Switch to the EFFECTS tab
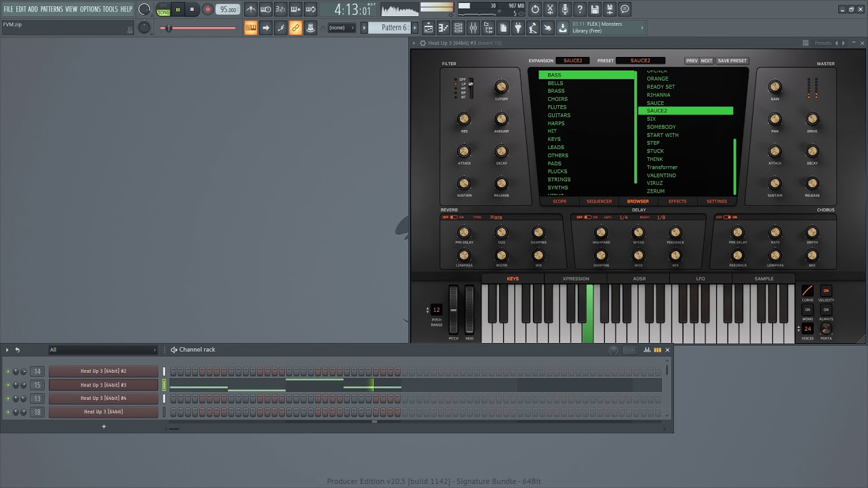Viewport: 868px width, 488px height. [677, 201]
